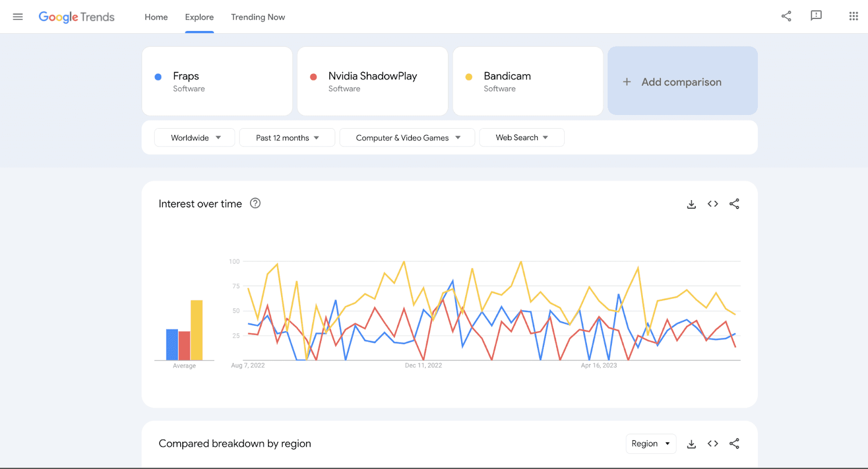Screen dimensions: 868x469
Task: Click the blue Fraps average bar
Action: [172, 345]
